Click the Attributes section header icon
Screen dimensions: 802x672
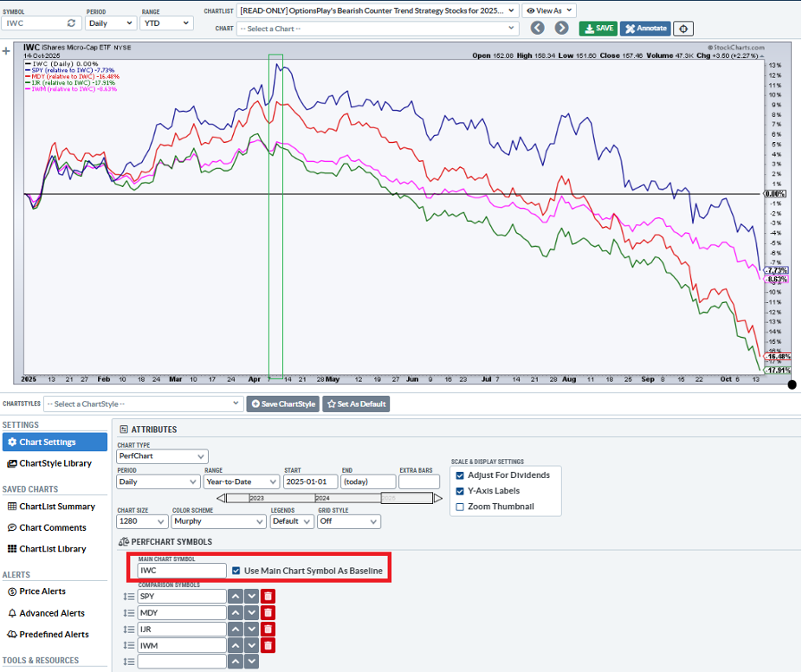(x=123, y=430)
